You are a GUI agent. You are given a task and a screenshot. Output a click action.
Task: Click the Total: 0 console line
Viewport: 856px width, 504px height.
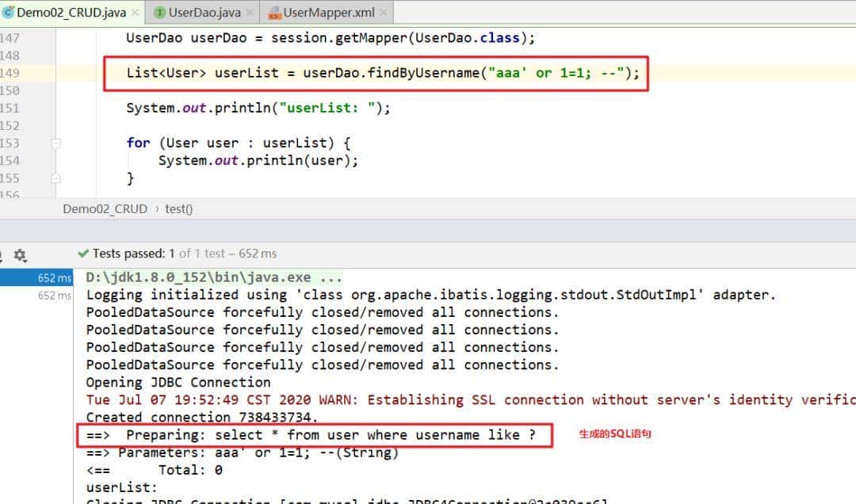pos(155,470)
